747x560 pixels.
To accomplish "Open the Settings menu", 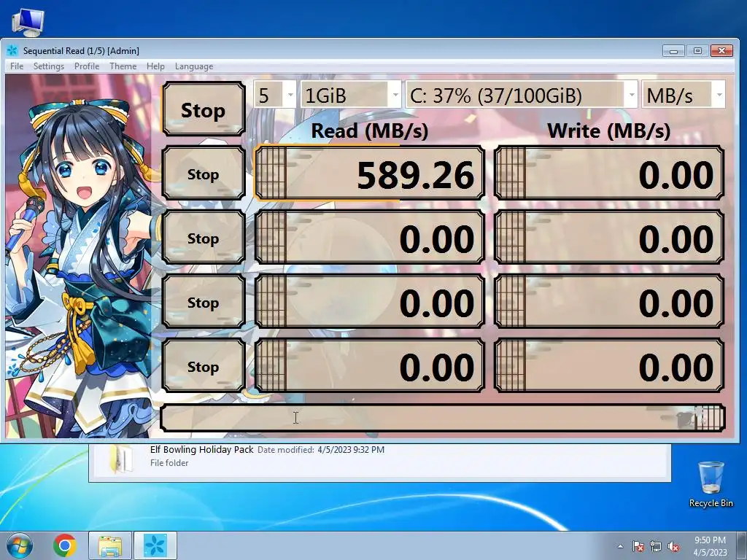I will click(x=49, y=66).
